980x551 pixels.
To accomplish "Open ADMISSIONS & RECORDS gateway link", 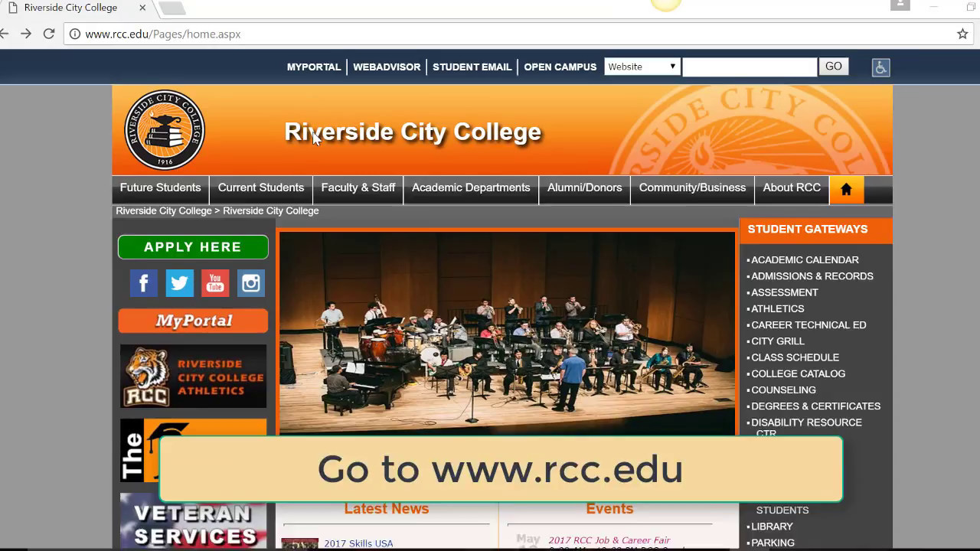I will pyautogui.click(x=812, y=276).
